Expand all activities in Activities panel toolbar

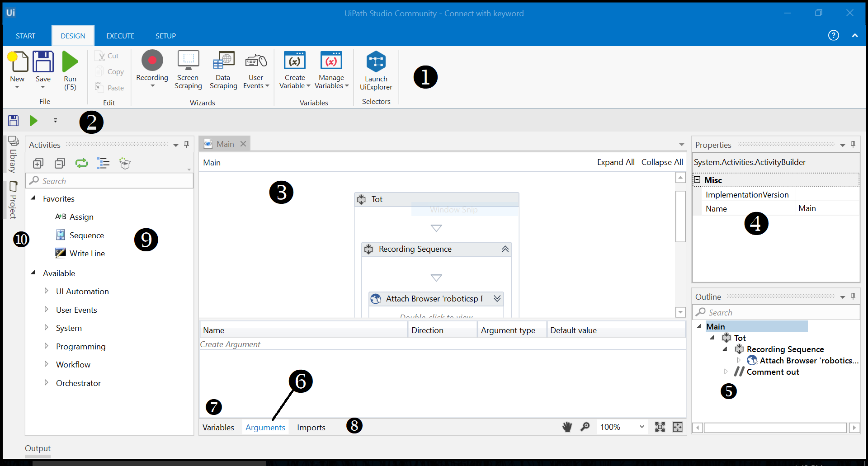click(38, 163)
